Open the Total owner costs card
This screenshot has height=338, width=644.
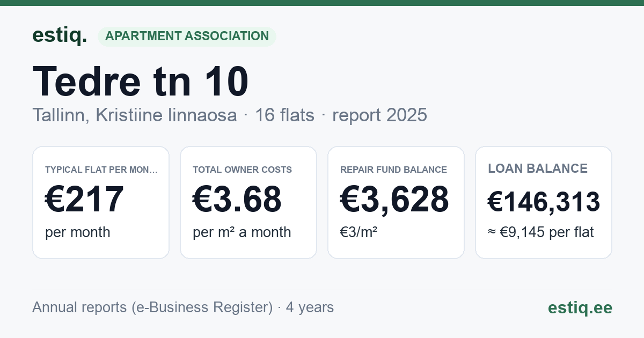coord(248,202)
